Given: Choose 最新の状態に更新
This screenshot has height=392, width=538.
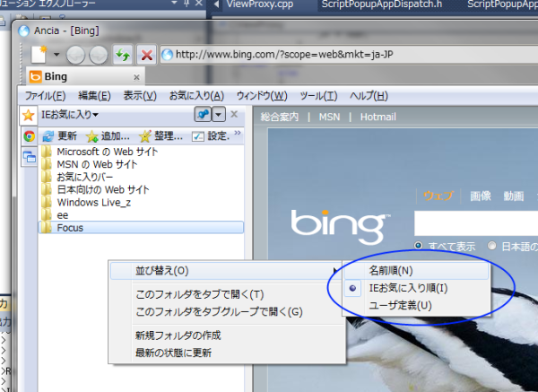Looking at the screenshot, I should pyautogui.click(x=173, y=353).
